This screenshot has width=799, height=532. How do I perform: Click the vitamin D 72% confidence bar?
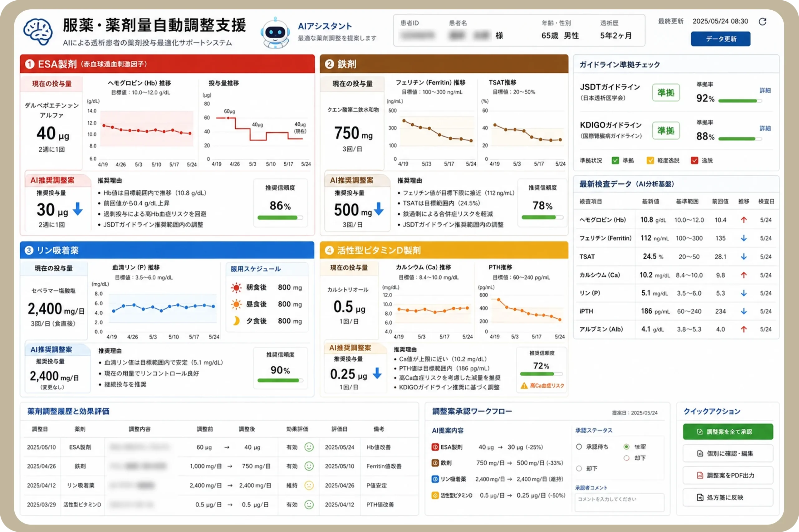click(541, 374)
